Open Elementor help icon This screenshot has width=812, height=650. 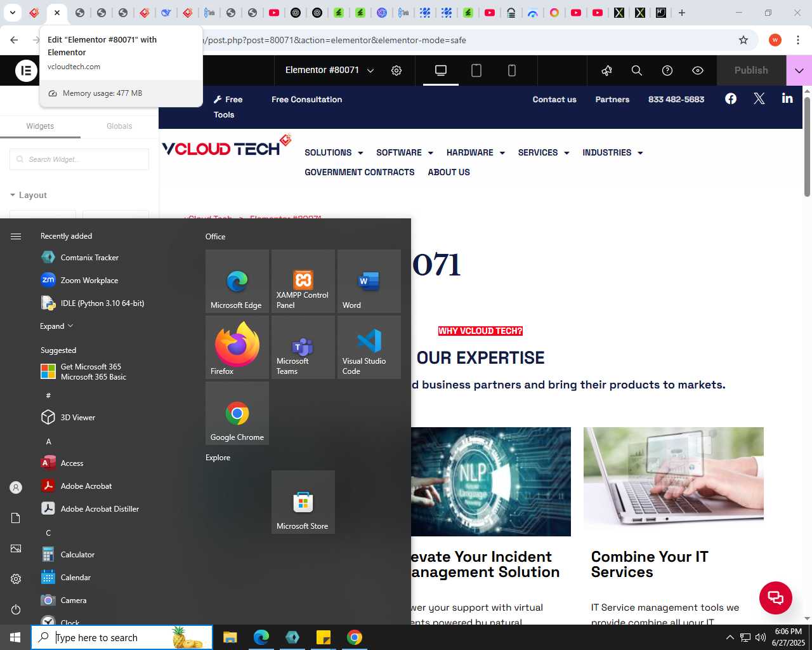tap(667, 70)
